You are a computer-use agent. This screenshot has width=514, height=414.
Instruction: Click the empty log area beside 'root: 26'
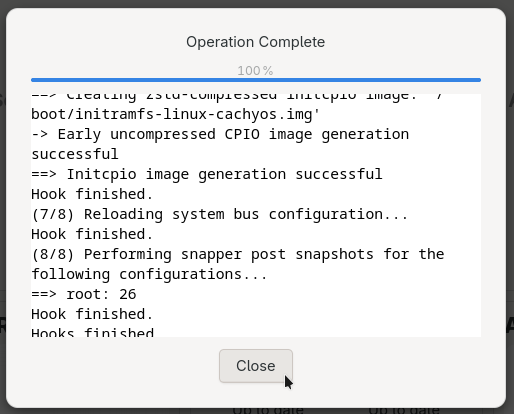point(308,294)
